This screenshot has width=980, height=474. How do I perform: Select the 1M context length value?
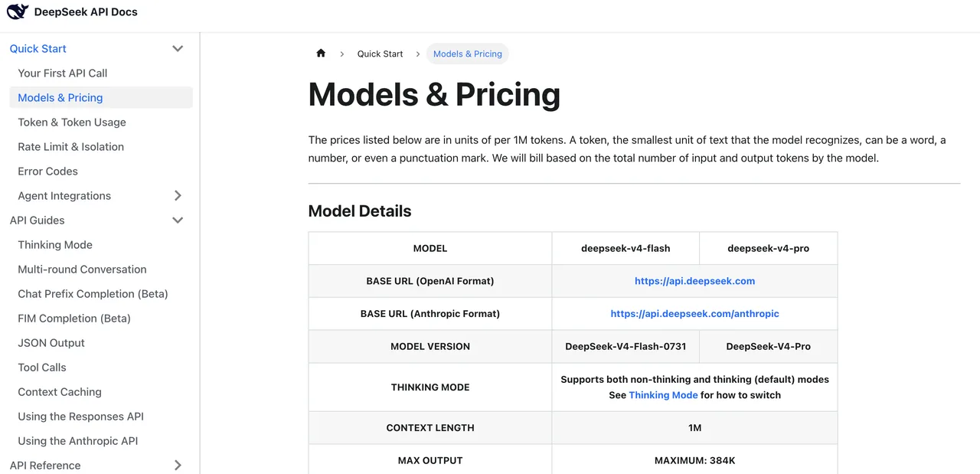click(x=695, y=427)
